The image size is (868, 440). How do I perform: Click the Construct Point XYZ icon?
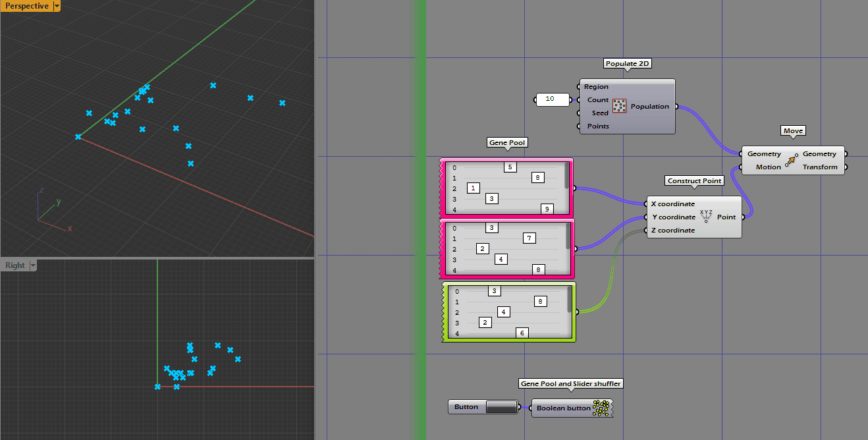[706, 217]
